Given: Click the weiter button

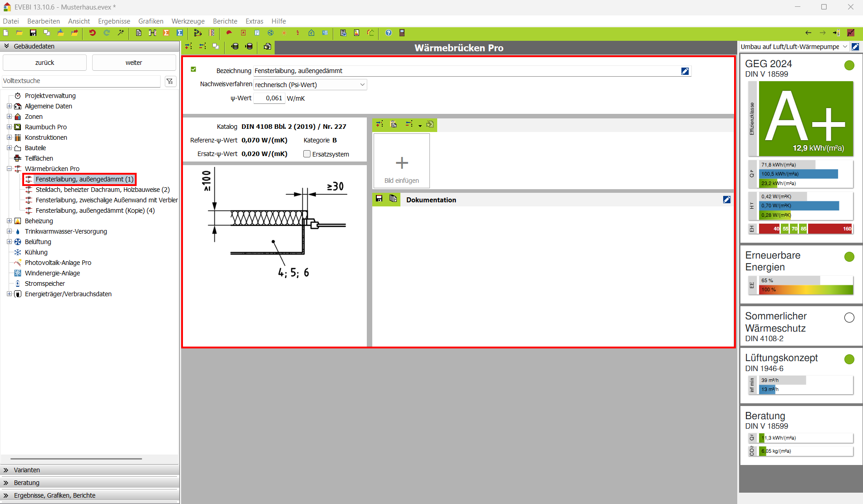Looking at the screenshot, I should coord(134,63).
